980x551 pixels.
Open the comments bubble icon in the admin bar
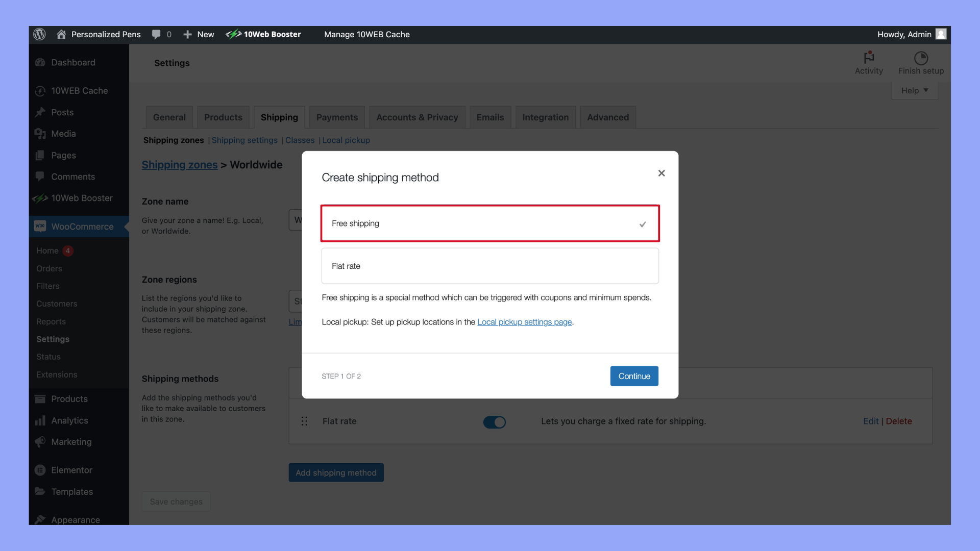coord(156,34)
